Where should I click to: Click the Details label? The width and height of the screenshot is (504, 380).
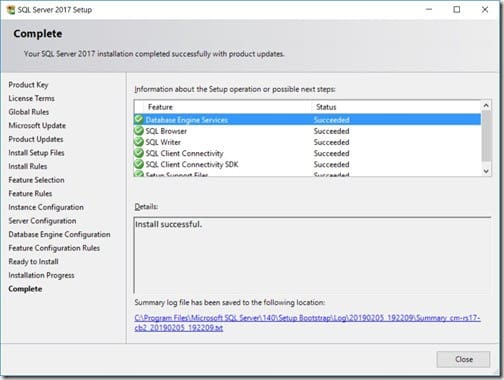click(146, 207)
